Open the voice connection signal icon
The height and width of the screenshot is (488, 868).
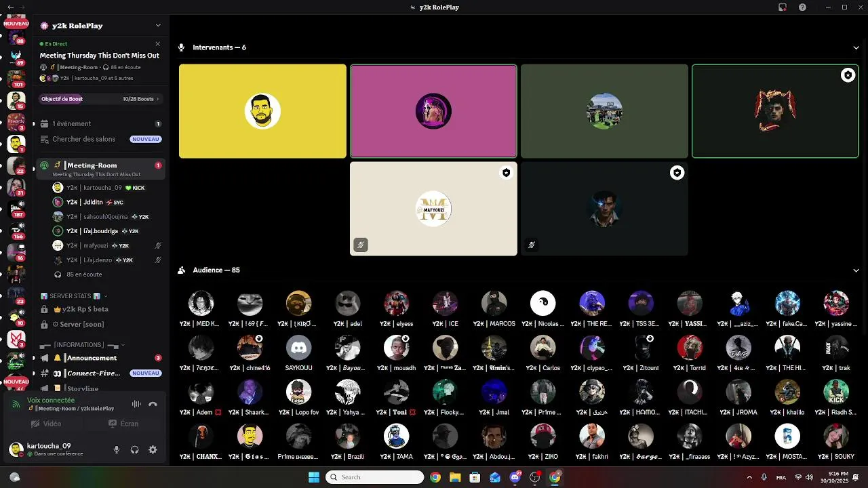[16, 404]
